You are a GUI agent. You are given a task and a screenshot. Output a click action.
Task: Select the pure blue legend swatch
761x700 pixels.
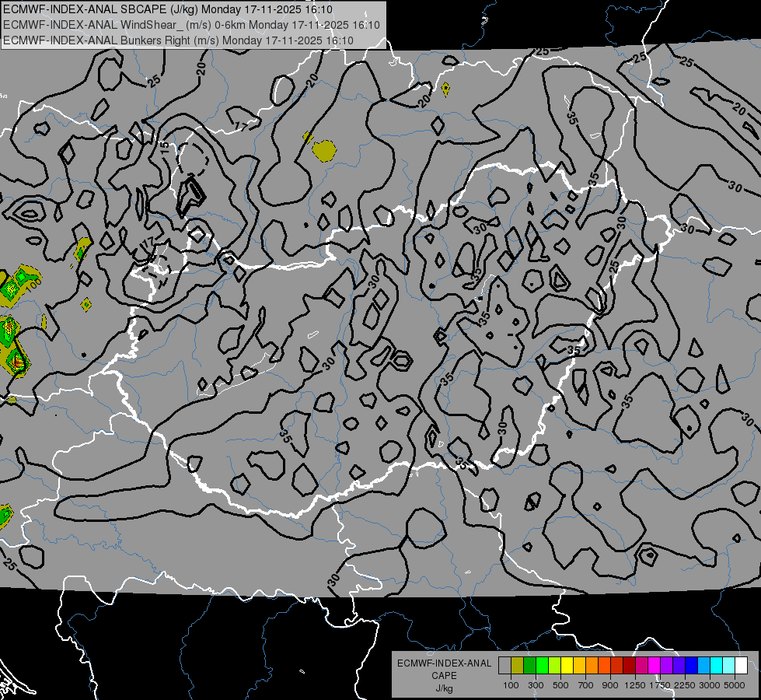pyautogui.click(x=692, y=666)
